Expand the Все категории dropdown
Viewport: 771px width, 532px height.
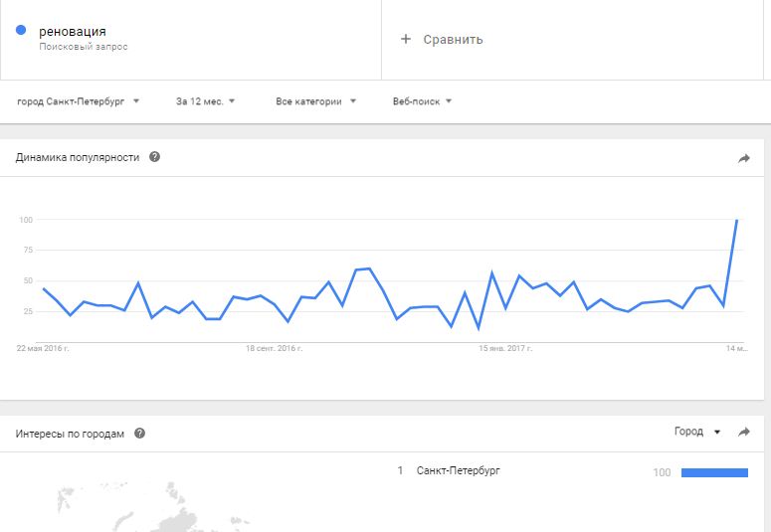[x=315, y=100]
